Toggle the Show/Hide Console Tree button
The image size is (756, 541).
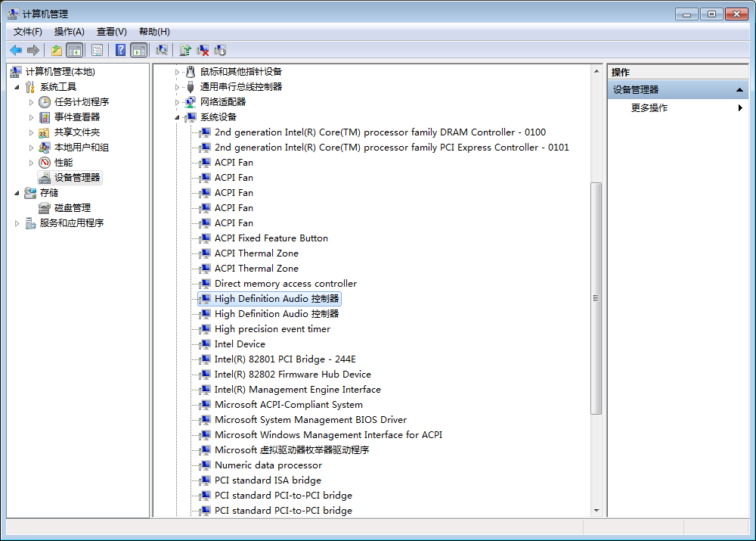[x=74, y=50]
